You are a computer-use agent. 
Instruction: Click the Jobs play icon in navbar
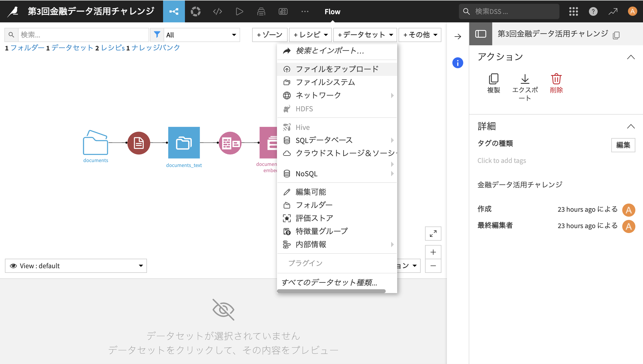[x=239, y=11]
